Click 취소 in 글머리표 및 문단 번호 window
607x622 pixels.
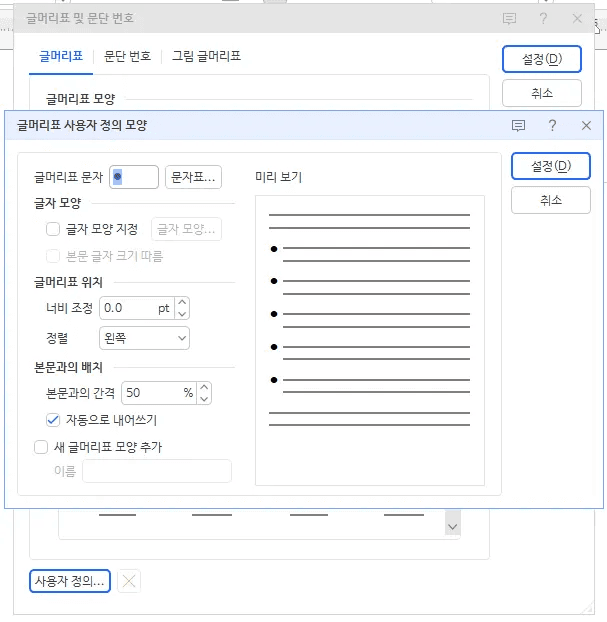pos(542,93)
